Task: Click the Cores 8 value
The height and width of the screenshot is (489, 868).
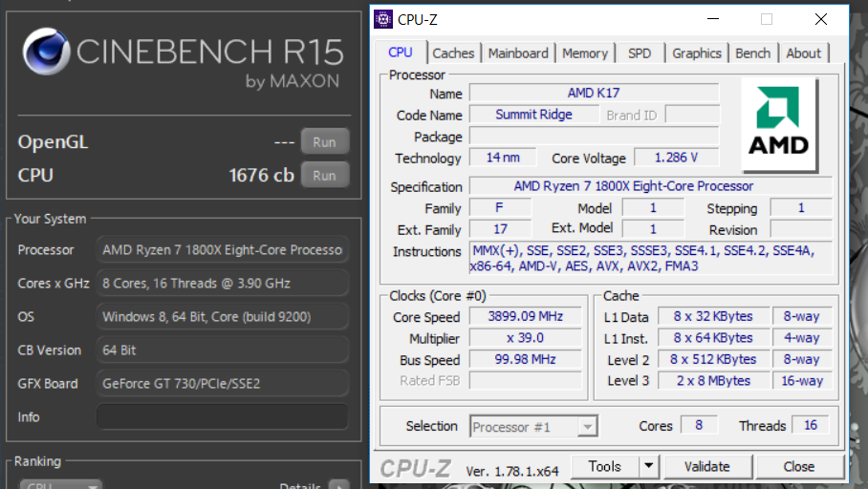Action: pyautogui.click(x=699, y=425)
